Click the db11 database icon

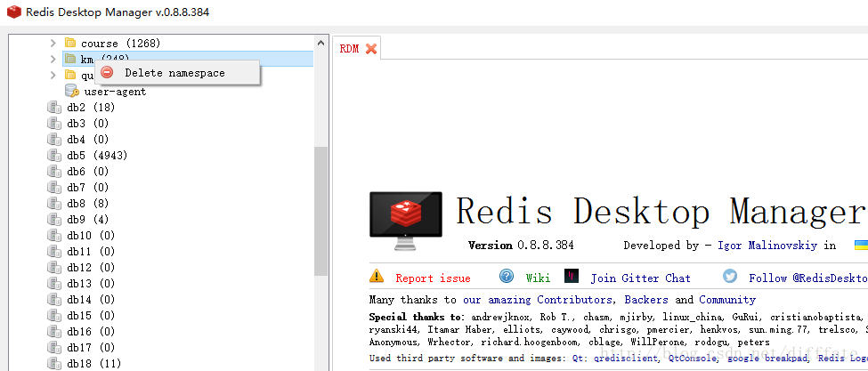tap(54, 252)
